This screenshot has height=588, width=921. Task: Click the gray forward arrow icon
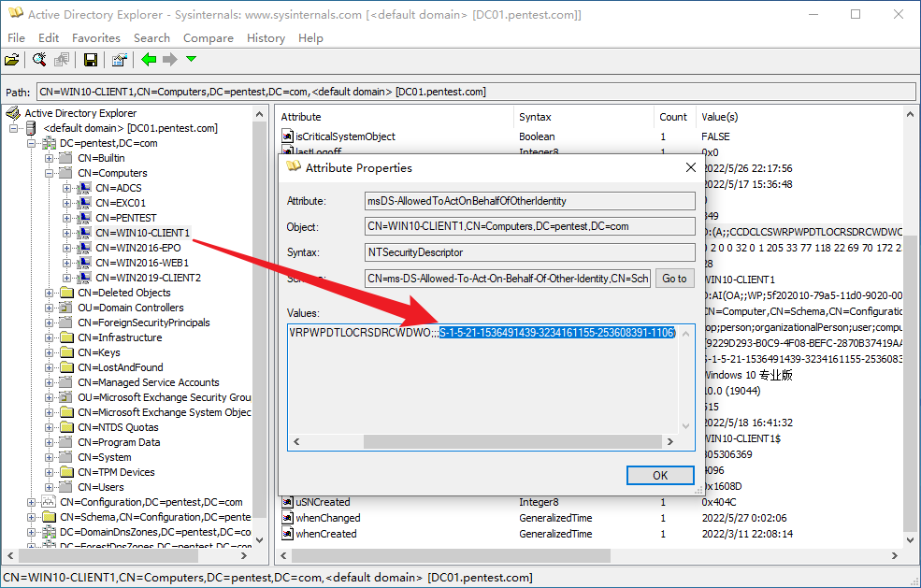[170, 59]
